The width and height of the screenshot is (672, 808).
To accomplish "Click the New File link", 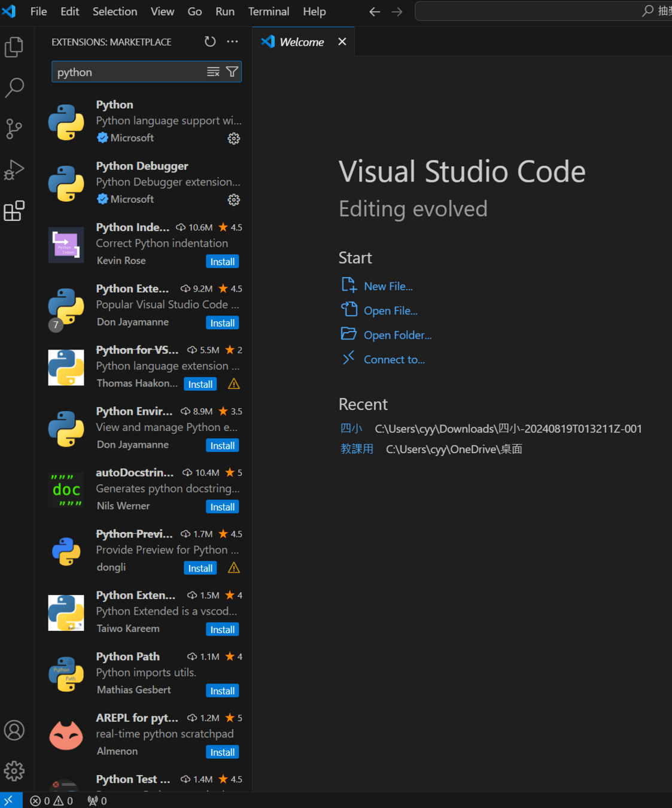I will tap(388, 286).
